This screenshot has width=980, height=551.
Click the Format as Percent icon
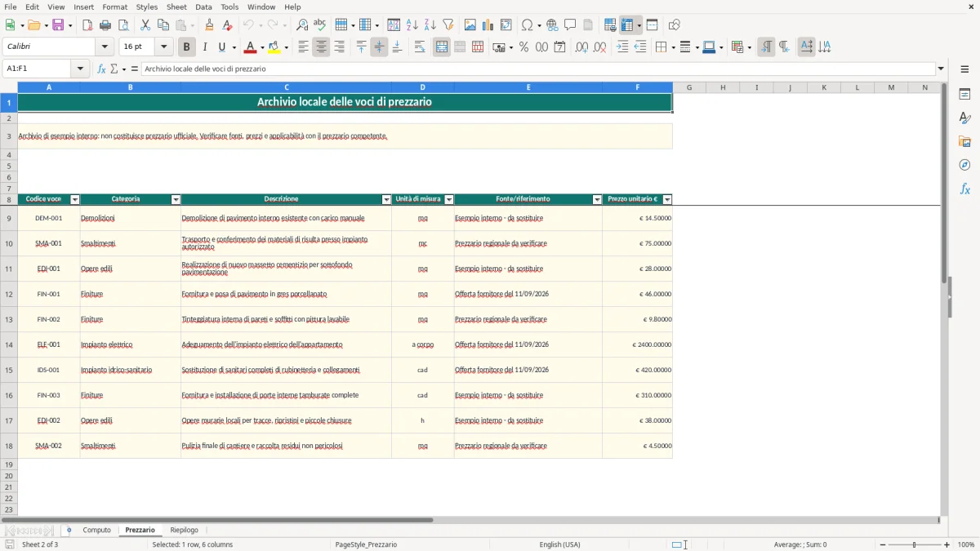coord(523,47)
